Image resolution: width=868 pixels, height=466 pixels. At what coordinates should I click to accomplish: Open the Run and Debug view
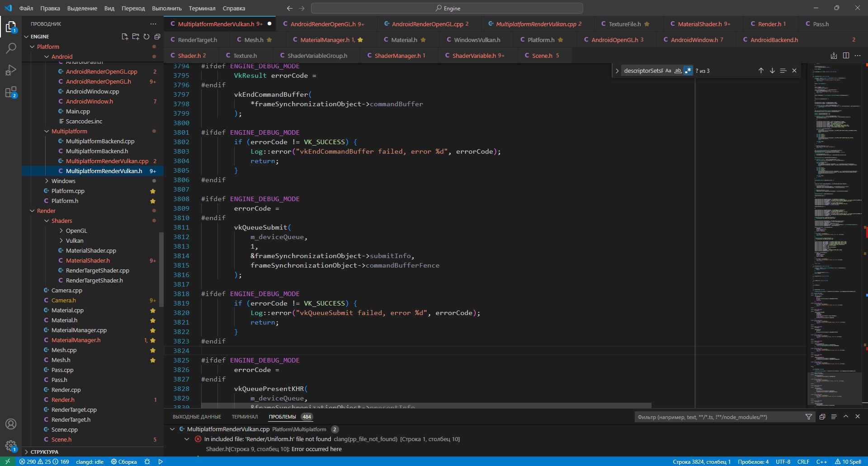coord(11,71)
